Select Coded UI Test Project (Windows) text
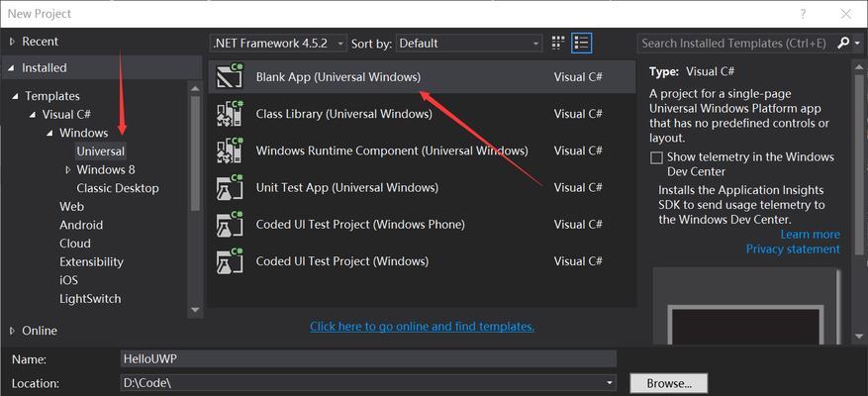 (342, 260)
